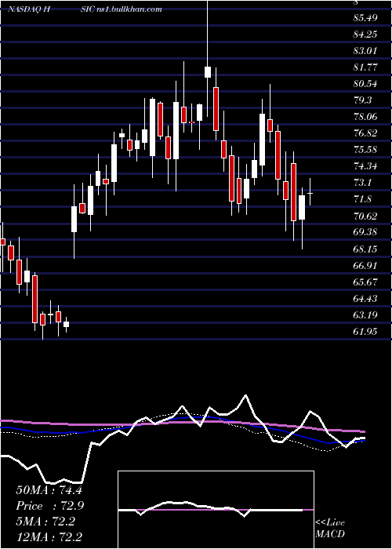Click the 71.8 price axis label
Viewport: 392px width, 549px height.
(362, 199)
